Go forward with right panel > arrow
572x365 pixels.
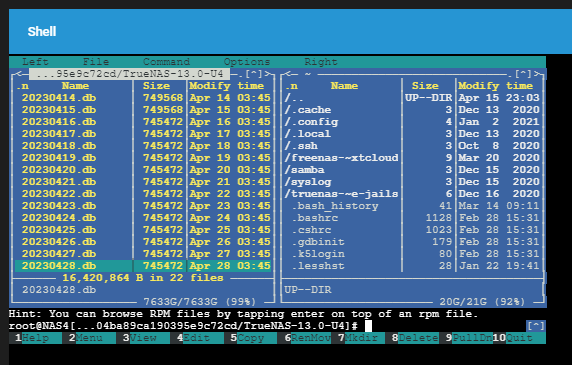click(536, 74)
